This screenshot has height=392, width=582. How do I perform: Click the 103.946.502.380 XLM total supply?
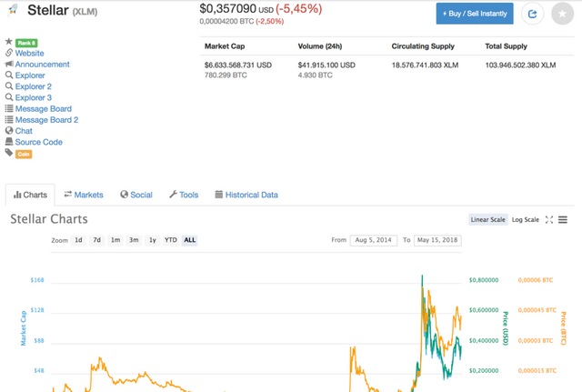pyautogui.click(x=520, y=65)
